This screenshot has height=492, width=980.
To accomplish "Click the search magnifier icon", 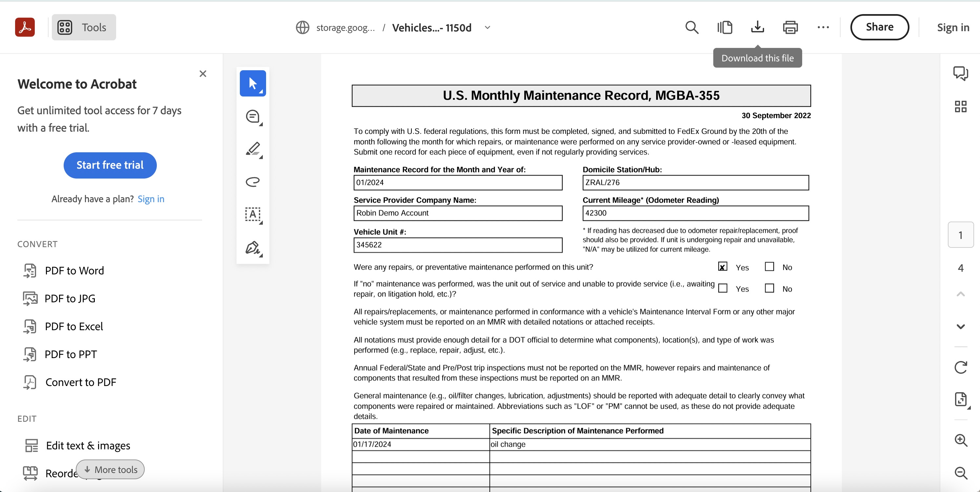I will point(692,27).
